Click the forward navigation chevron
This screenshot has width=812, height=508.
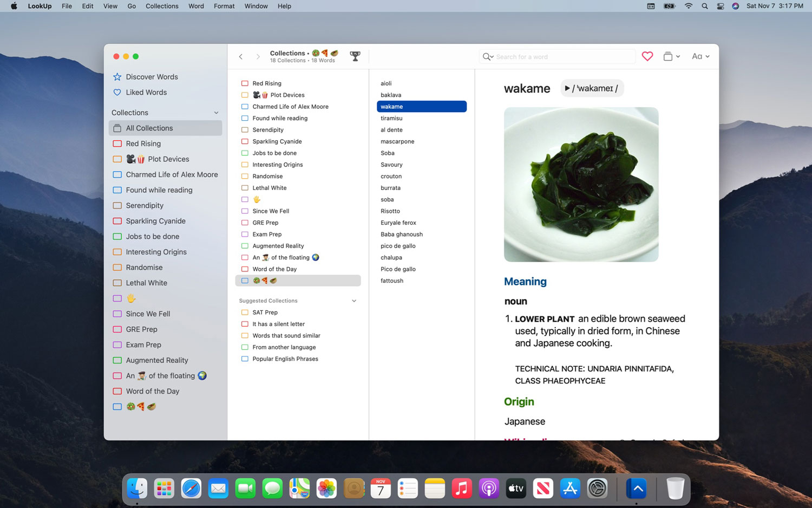[x=258, y=56]
